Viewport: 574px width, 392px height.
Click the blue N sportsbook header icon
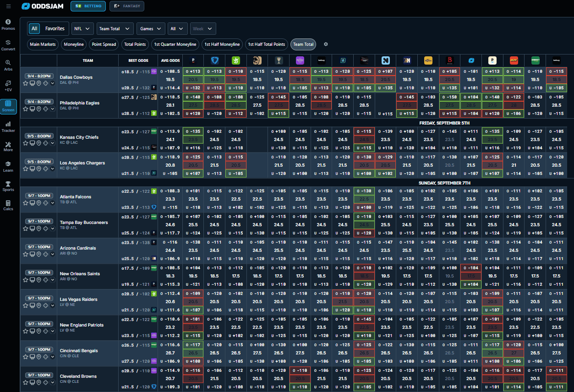click(386, 60)
